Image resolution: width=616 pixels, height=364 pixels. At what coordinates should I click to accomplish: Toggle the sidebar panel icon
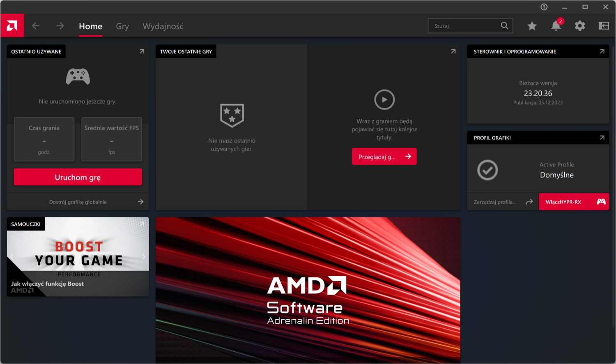604,26
